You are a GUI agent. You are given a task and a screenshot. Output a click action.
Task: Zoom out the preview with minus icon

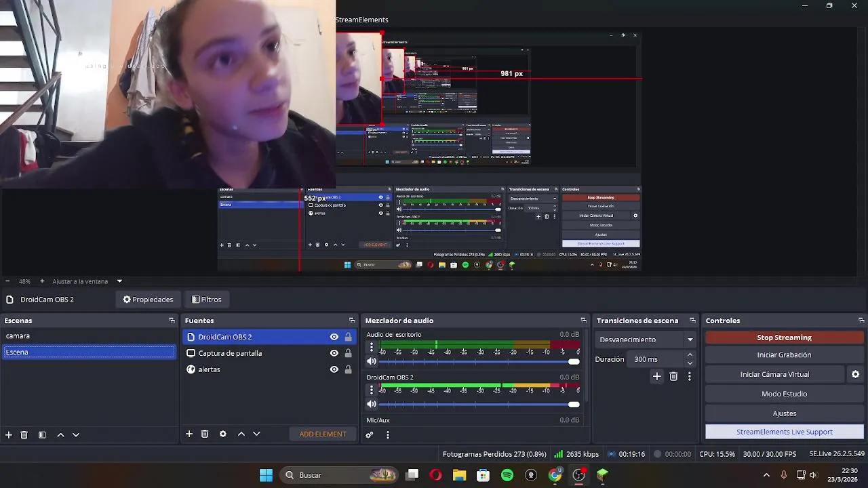click(x=7, y=281)
